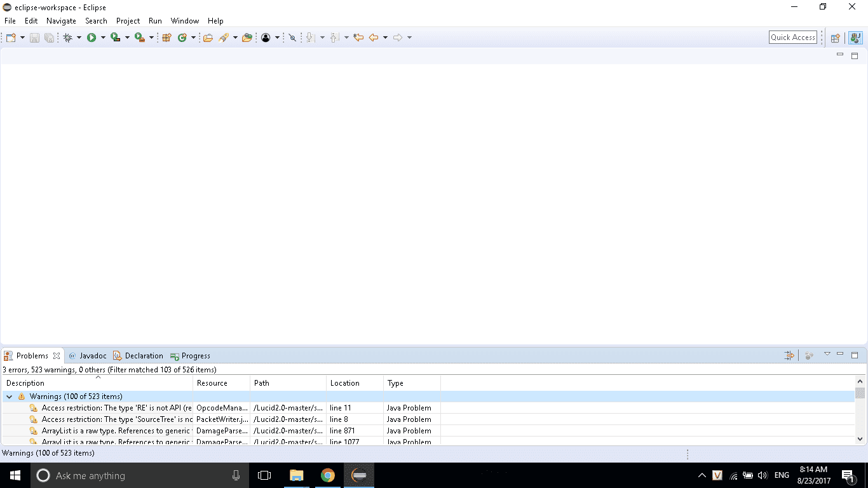The height and width of the screenshot is (488, 868).
Task: Click the Last Edit Location icon
Action: point(358,37)
